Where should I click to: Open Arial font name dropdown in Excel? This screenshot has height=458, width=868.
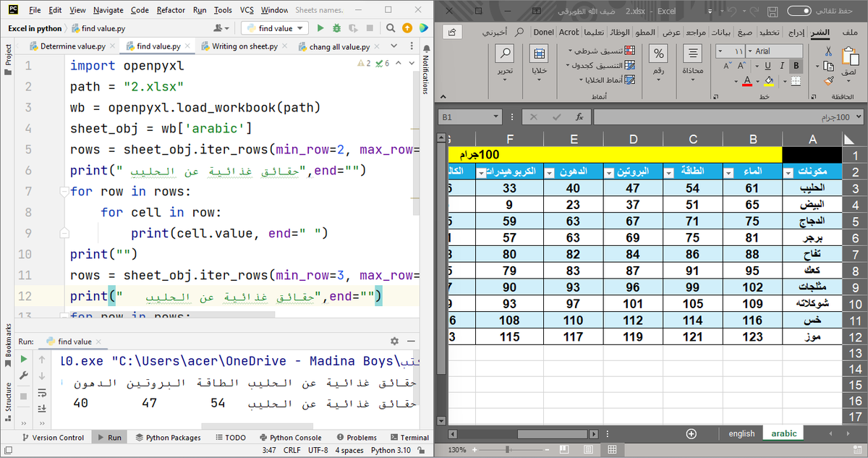coord(749,51)
